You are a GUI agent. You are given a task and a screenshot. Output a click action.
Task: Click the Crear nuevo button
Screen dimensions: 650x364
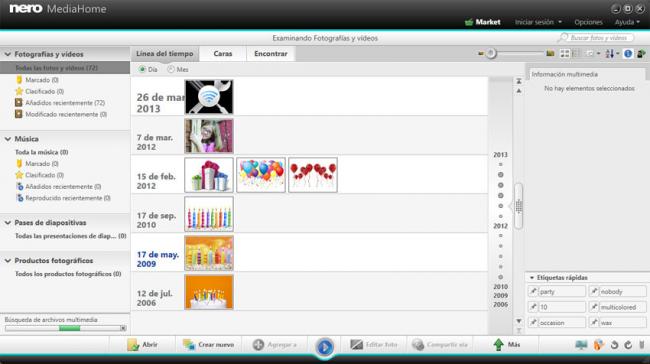coord(209,345)
